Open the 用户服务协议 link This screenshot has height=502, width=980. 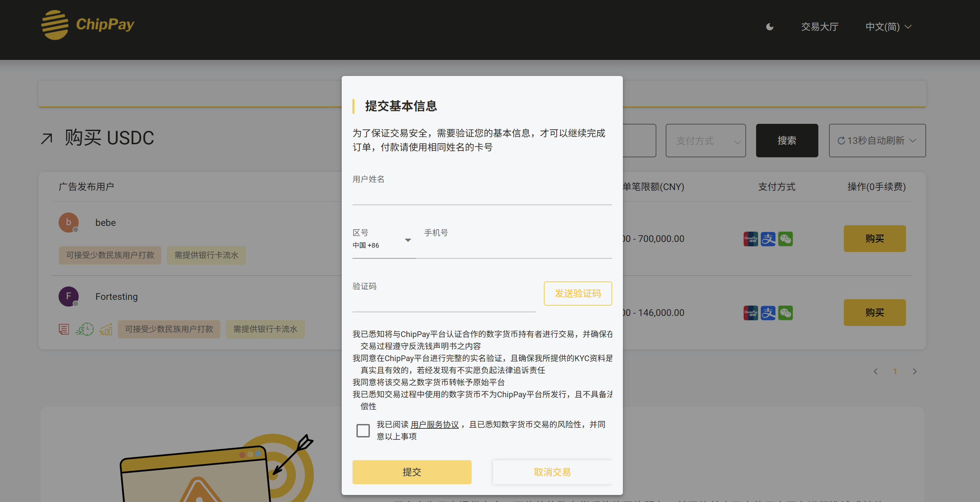pos(434,424)
